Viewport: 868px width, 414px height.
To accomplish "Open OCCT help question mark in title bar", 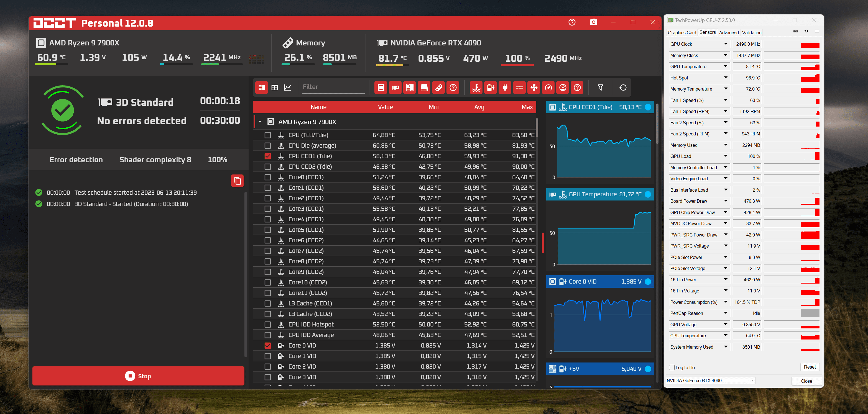I will (572, 22).
